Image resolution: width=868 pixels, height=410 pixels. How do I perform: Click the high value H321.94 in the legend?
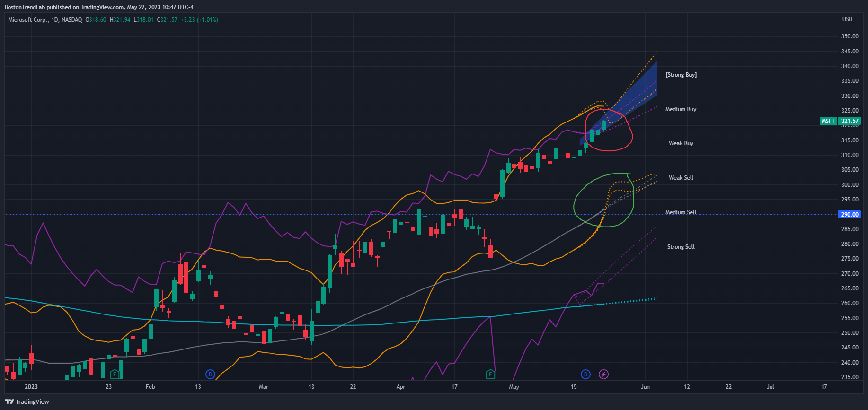pos(120,20)
